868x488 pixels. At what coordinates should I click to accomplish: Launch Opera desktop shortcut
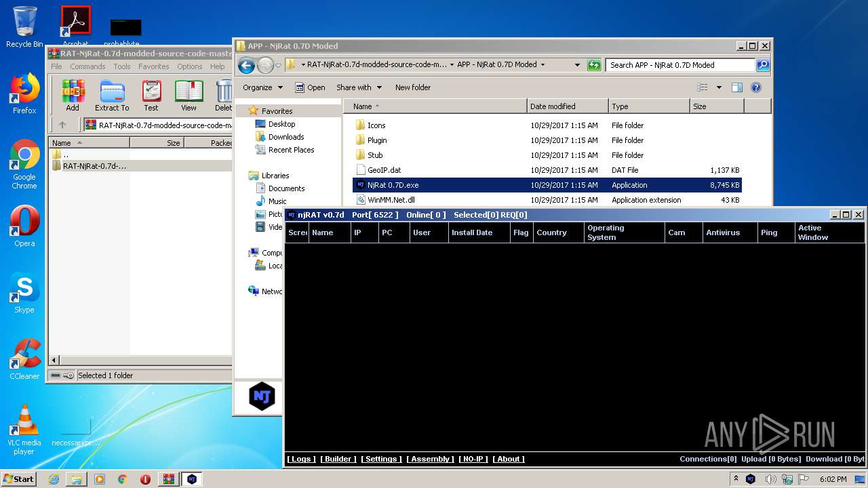pos(24,226)
